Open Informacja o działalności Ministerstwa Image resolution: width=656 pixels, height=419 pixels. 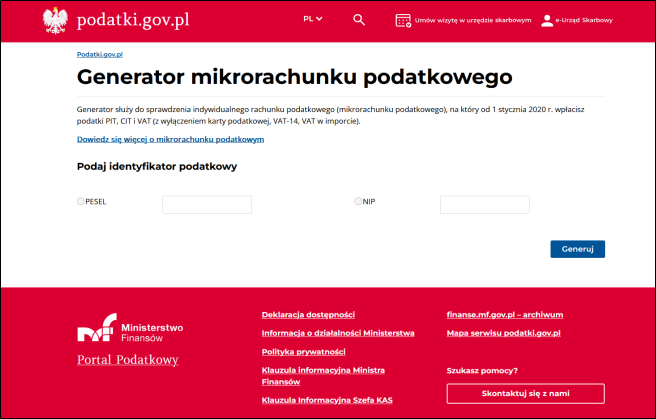pos(338,333)
